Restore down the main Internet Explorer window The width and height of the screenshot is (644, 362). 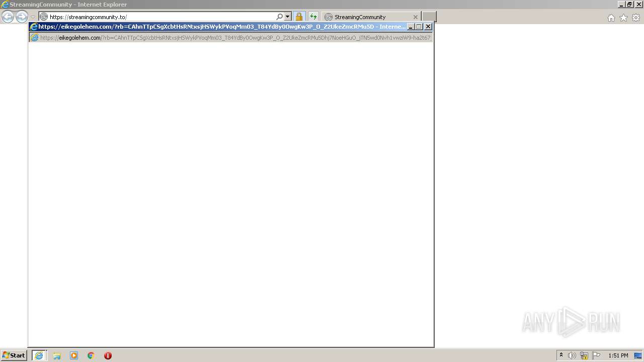(x=629, y=5)
